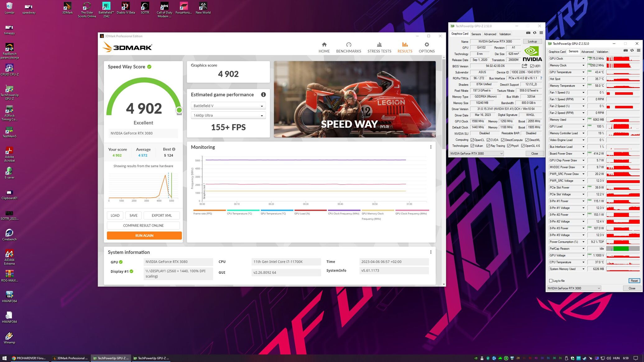The image size is (644, 362).
Task: Toggle the OpenCL checkbox
Action: click(472, 140)
